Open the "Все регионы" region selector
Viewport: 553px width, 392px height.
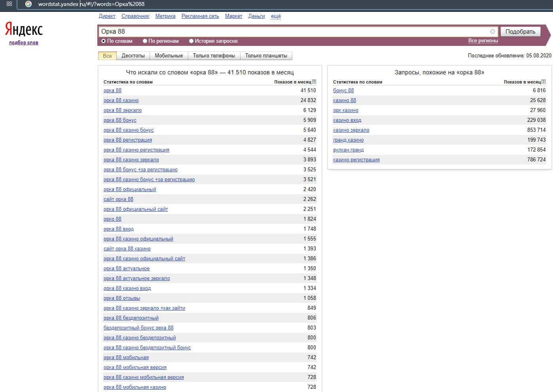483,41
